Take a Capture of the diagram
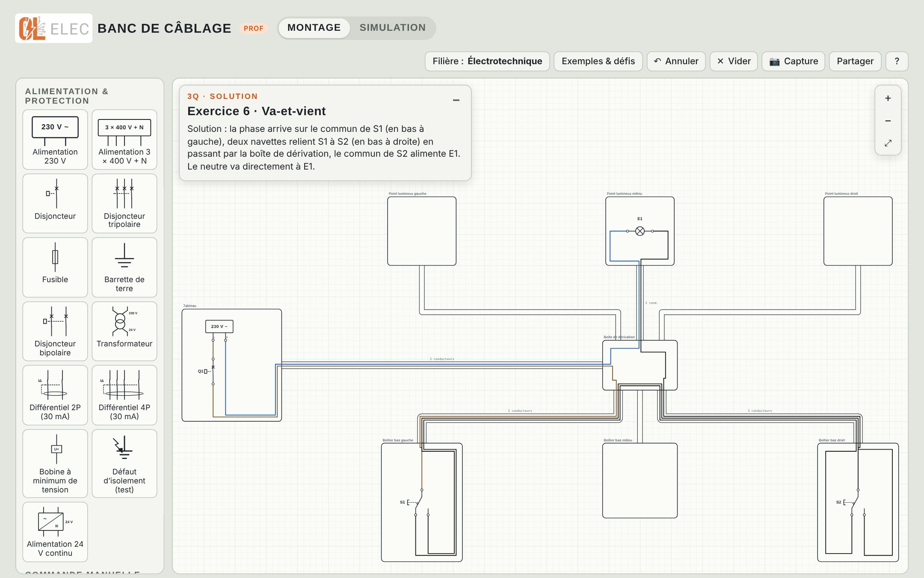This screenshot has width=924, height=578. (794, 61)
